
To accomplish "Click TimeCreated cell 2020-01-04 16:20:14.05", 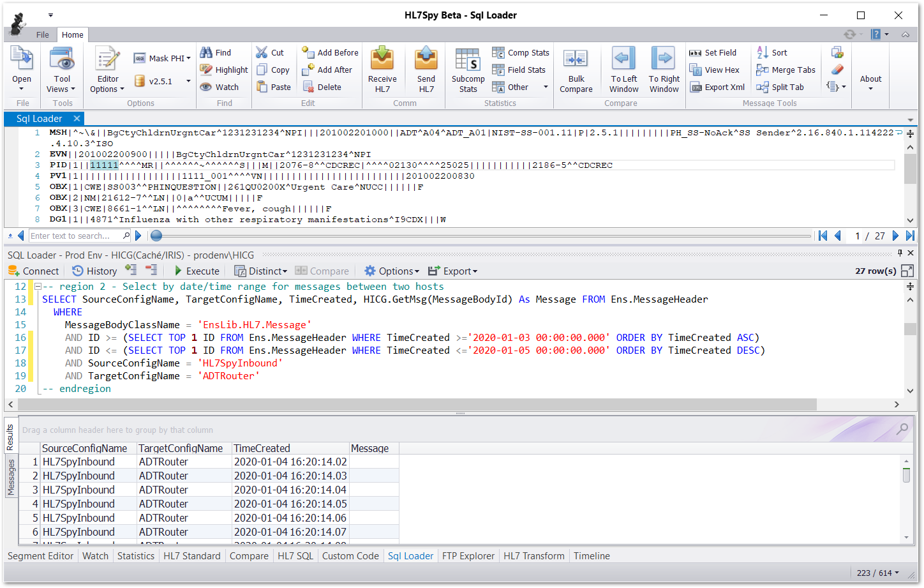I will tap(290, 504).
